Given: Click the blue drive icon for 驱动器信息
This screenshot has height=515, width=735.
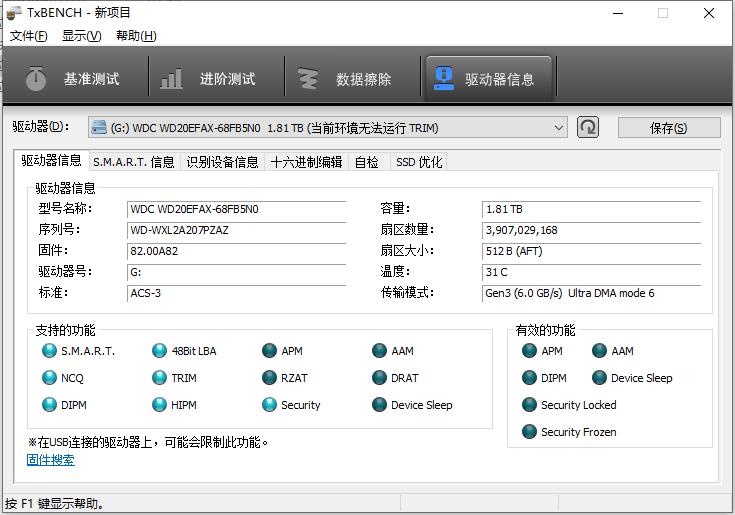Looking at the screenshot, I should pyautogui.click(x=443, y=78).
